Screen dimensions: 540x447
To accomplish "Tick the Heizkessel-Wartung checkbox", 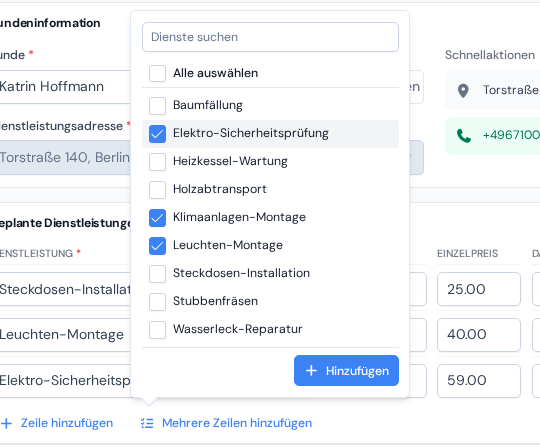I will click(157, 162).
